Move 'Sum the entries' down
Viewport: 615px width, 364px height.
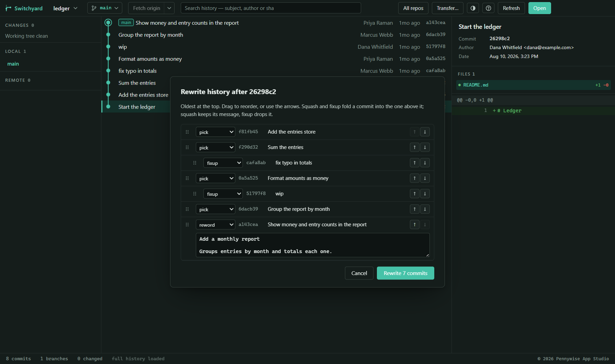point(425,147)
